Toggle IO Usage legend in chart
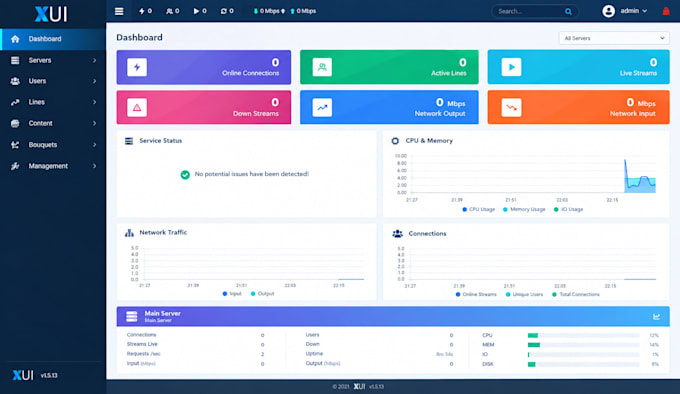Screen dimensions: 680x394 tap(568, 209)
